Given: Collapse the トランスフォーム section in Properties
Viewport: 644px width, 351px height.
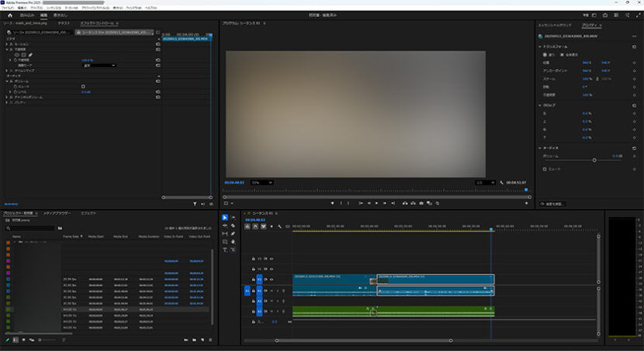Looking at the screenshot, I should click(x=541, y=46).
